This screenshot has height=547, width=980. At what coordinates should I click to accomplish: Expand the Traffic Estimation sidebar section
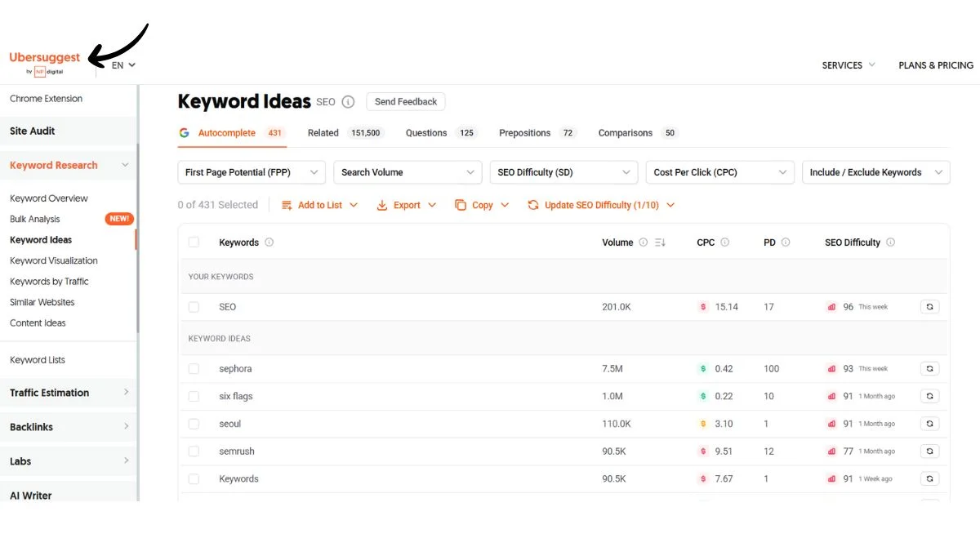click(x=126, y=393)
